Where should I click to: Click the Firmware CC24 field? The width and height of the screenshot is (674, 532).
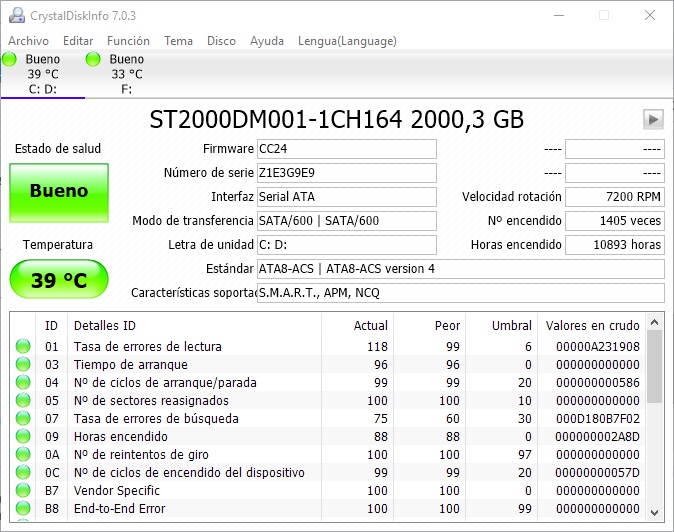pos(346,149)
